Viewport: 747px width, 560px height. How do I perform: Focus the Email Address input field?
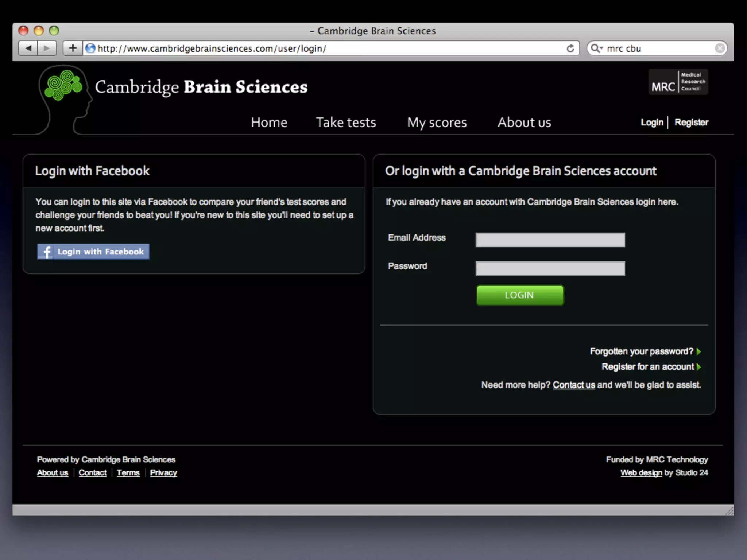[550, 240]
